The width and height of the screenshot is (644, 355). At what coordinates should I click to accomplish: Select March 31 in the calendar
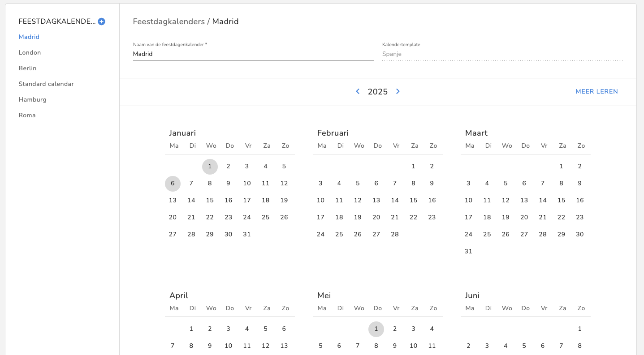468,252
